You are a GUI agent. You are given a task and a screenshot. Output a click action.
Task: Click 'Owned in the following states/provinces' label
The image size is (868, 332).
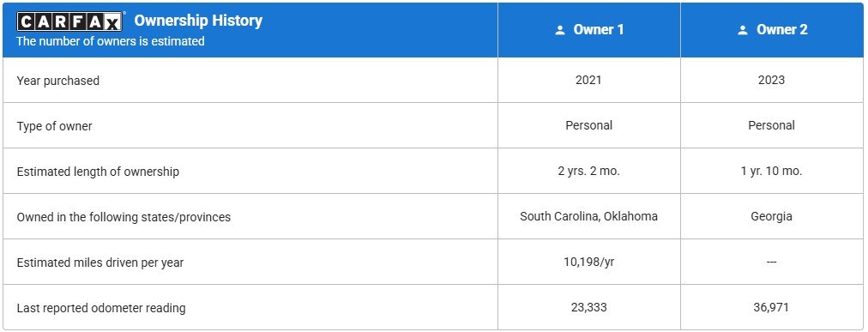[x=124, y=217]
